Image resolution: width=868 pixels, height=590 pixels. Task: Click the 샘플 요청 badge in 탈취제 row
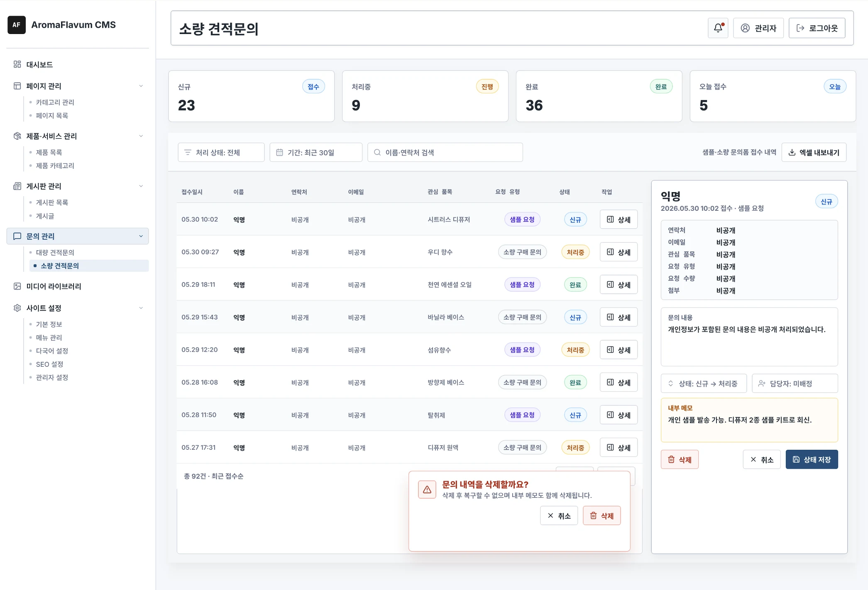click(x=522, y=415)
